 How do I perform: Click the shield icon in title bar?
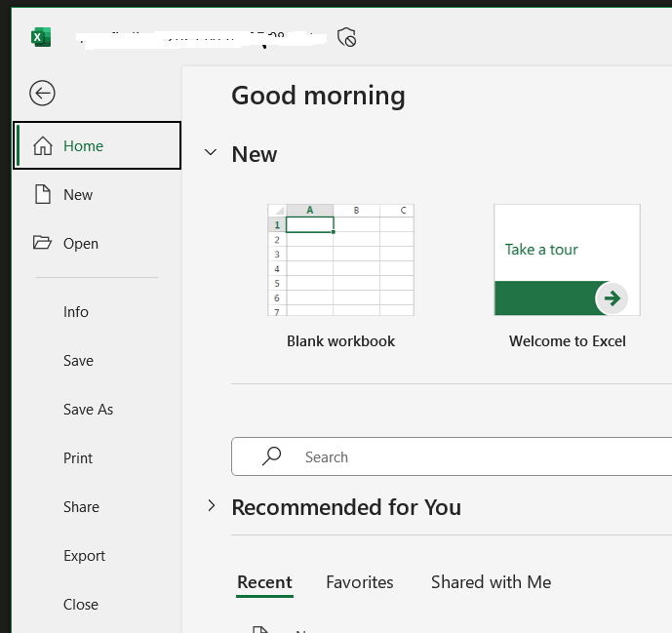[346, 37]
